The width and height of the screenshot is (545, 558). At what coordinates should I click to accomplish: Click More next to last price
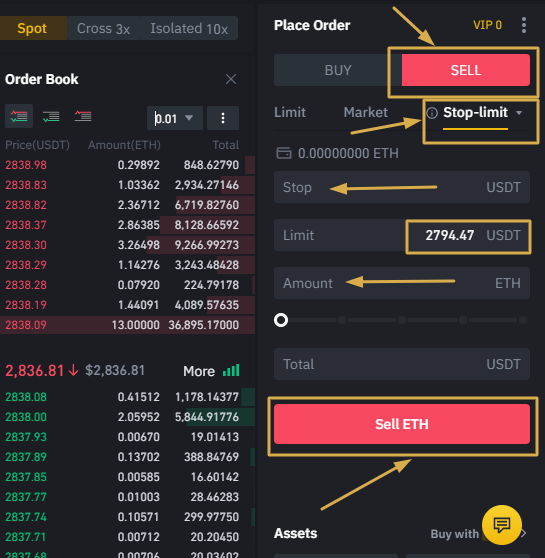[199, 371]
